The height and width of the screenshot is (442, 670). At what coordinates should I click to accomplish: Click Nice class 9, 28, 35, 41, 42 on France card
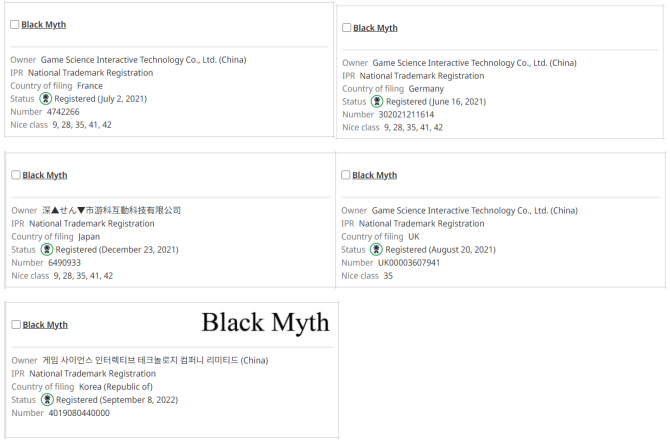click(82, 125)
